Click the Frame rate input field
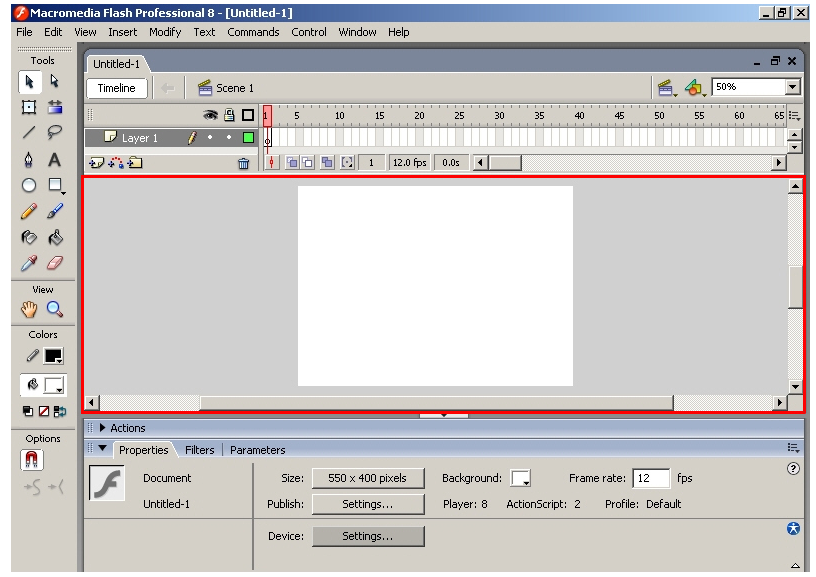 coord(651,478)
